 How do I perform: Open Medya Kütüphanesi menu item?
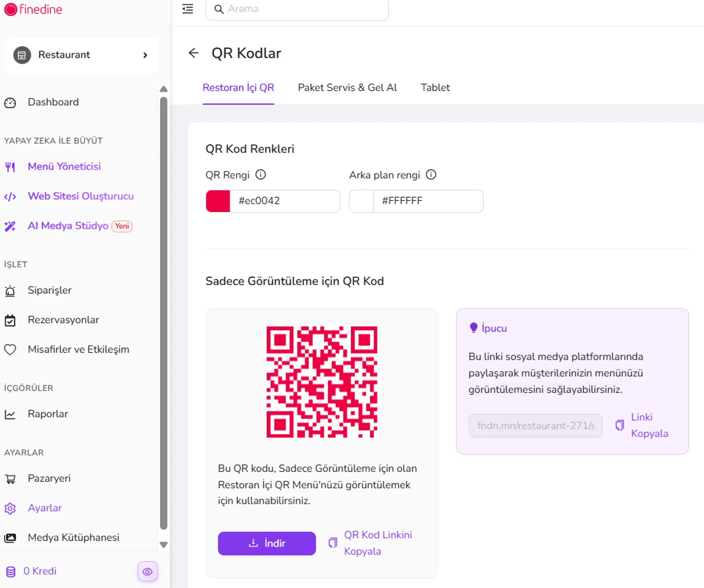[73, 538]
